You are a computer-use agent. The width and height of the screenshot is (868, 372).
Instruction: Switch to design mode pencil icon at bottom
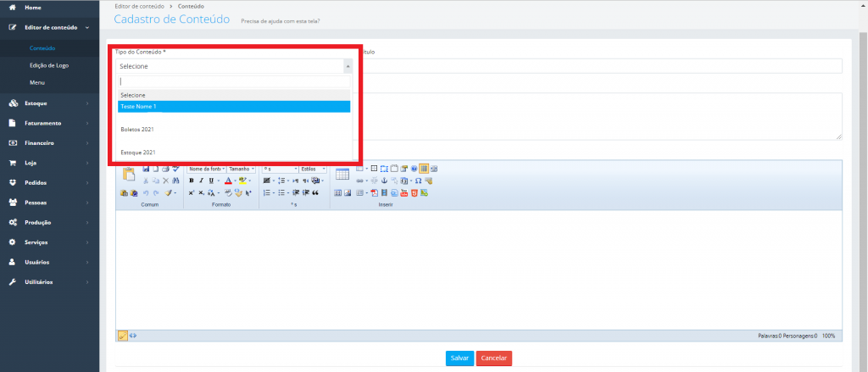click(x=122, y=336)
